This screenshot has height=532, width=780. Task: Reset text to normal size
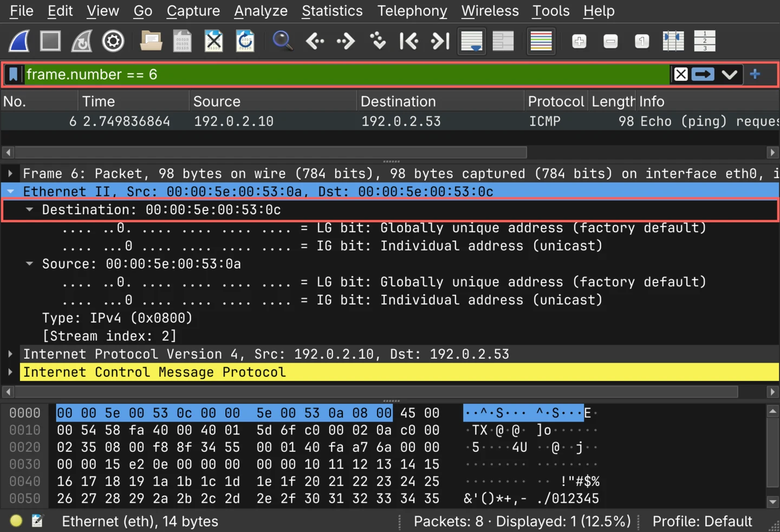[x=642, y=41]
